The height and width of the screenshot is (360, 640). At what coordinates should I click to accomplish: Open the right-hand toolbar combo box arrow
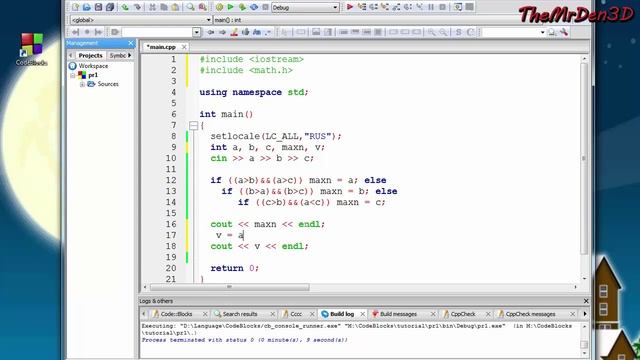542,32
